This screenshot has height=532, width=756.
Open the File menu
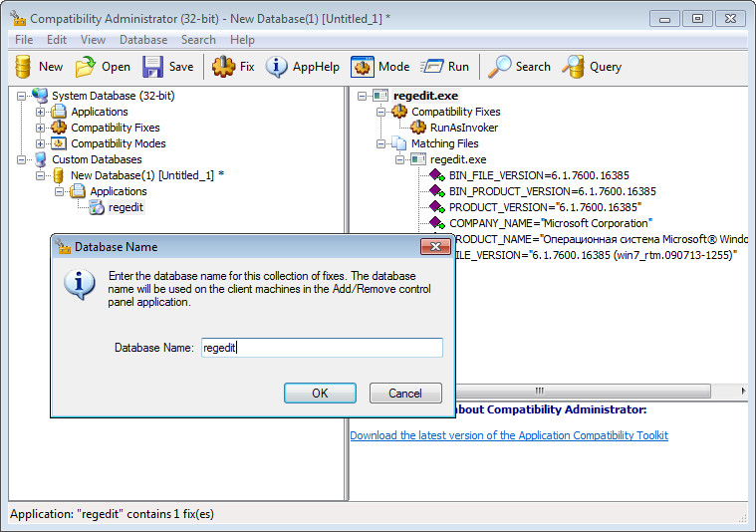click(24, 40)
